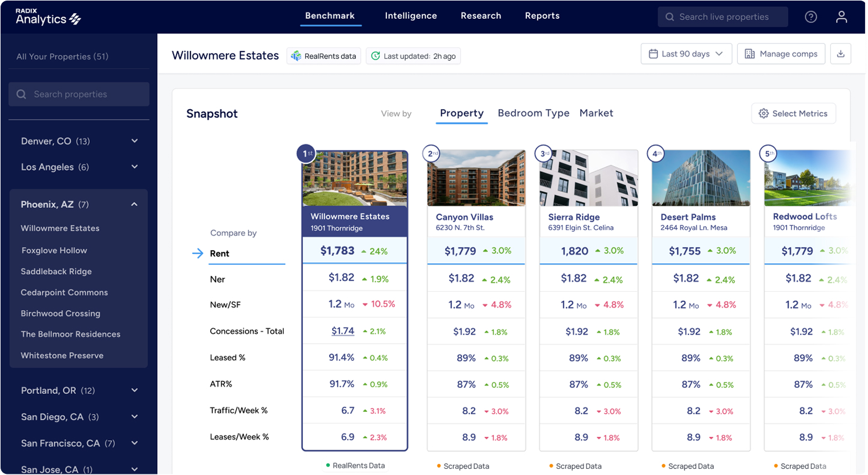This screenshot has width=868, height=475.
Task: Select Saddleback Ridge in the sidebar
Action: (x=56, y=272)
